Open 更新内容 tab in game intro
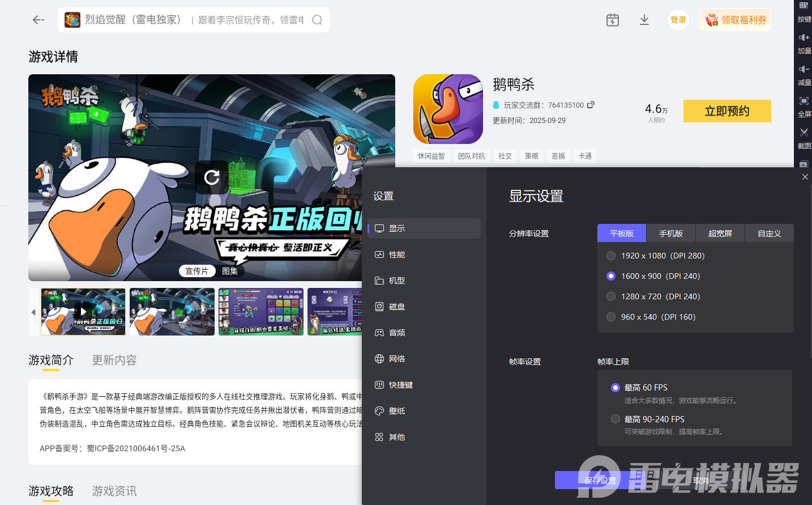This screenshot has height=505, width=812. (x=114, y=360)
